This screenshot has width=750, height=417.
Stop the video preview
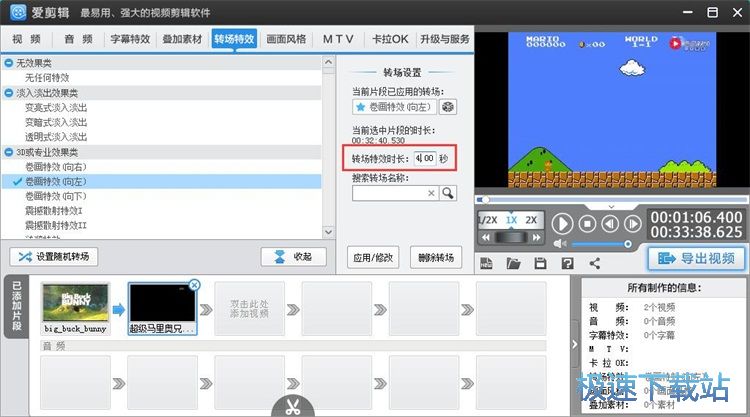[587, 223]
